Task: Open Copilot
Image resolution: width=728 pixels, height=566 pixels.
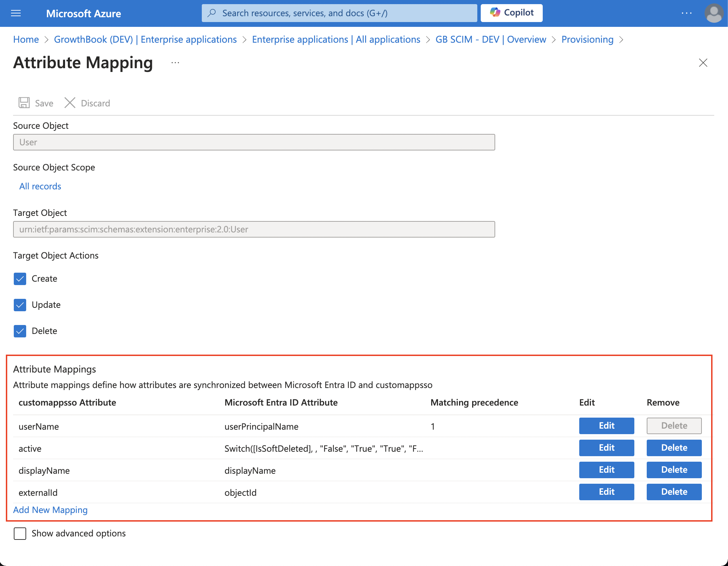Action: pyautogui.click(x=511, y=13)
